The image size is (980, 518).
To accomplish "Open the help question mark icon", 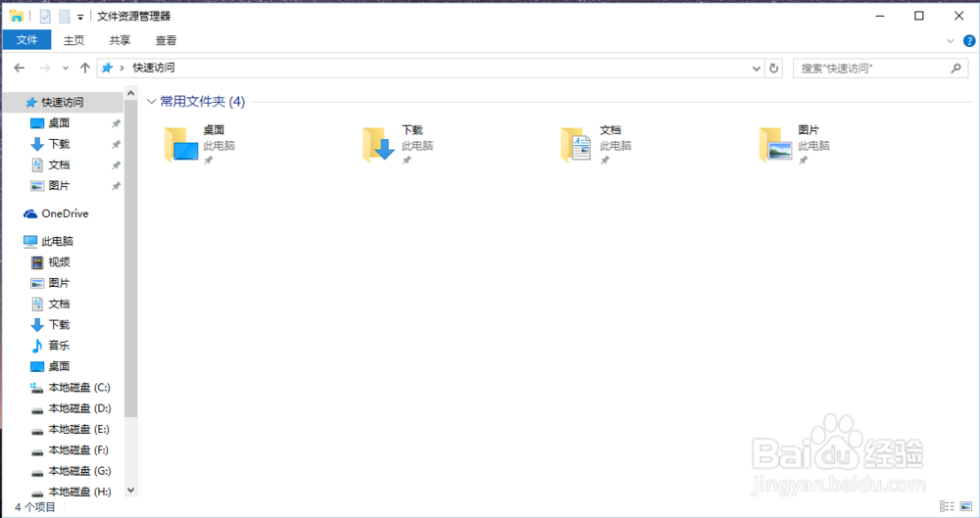I will pyautogui.click(x=969, y=41).
